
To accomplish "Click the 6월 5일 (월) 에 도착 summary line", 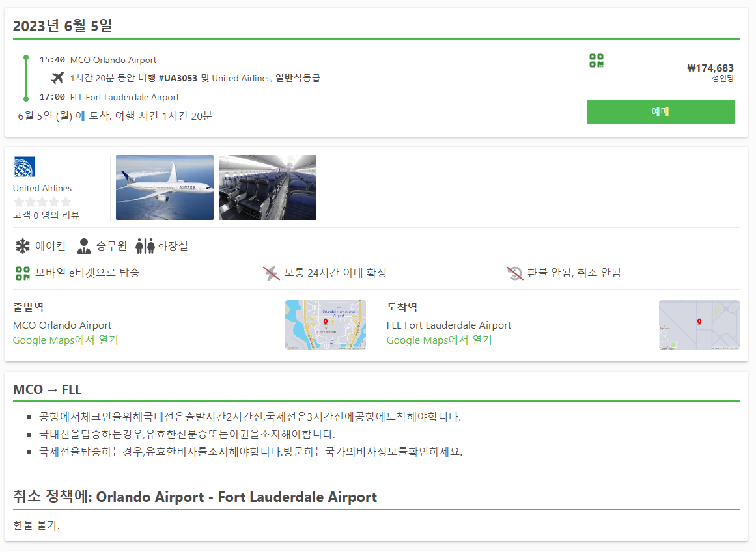I will click(115, 116).
